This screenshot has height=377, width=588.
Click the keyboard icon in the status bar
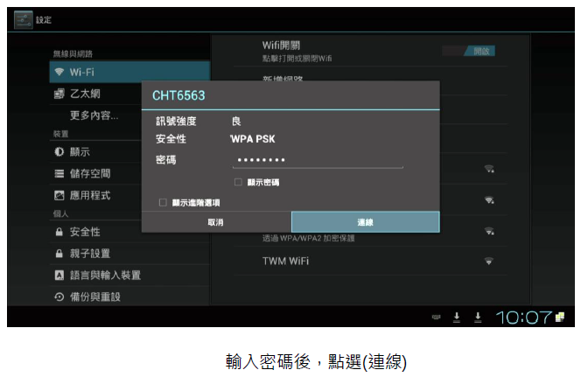[435, 318]
